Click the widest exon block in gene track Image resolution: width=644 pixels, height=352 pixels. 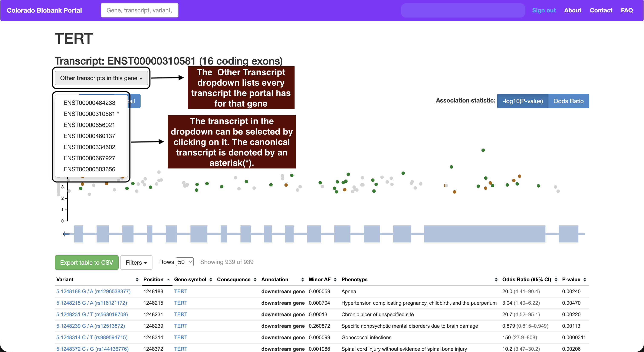coord(484,234)
